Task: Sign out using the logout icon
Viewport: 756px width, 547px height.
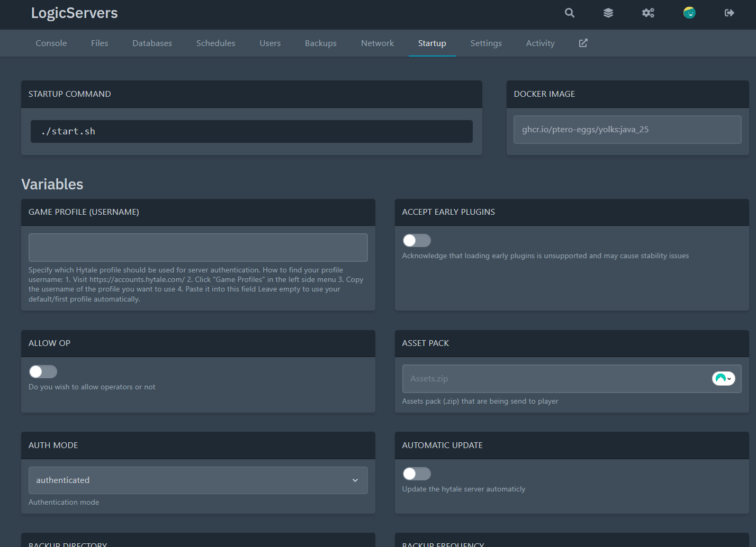Action: 729,13
